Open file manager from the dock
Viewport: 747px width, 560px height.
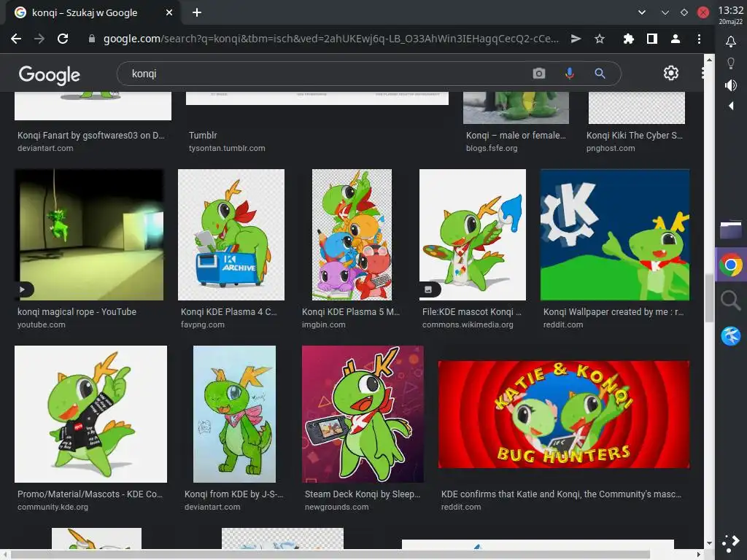pos(731,230)
